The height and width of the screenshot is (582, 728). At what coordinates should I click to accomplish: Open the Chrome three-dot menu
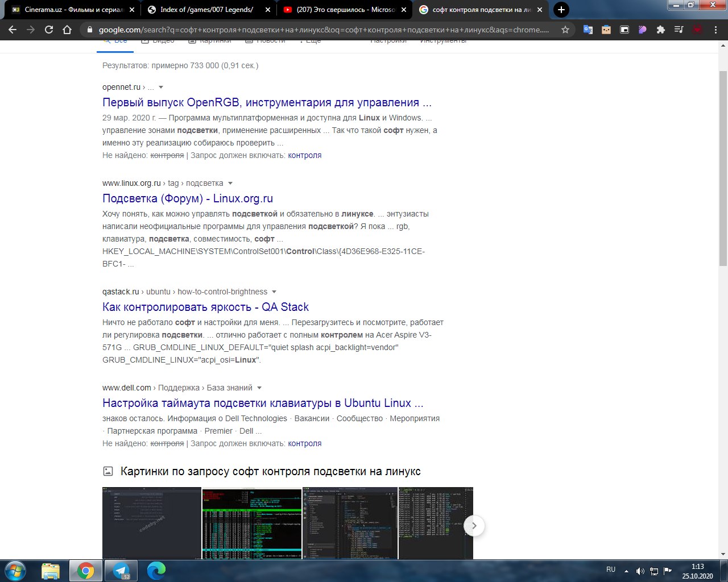coord(715,30)
